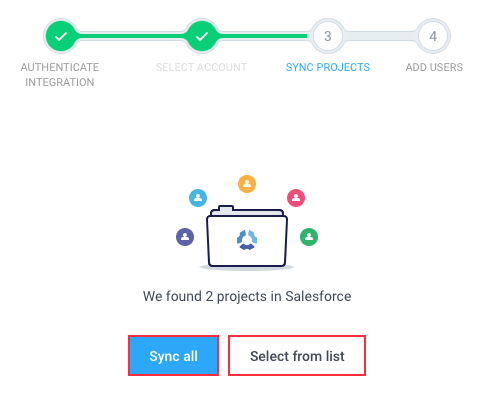The height and width of the screenshot is (401, 491).
Task: Click the green user avatar icon
Action: 309,237
